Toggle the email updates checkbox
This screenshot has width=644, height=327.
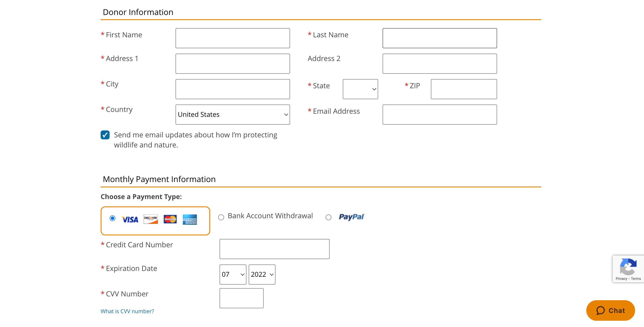[x=105, y=134]
